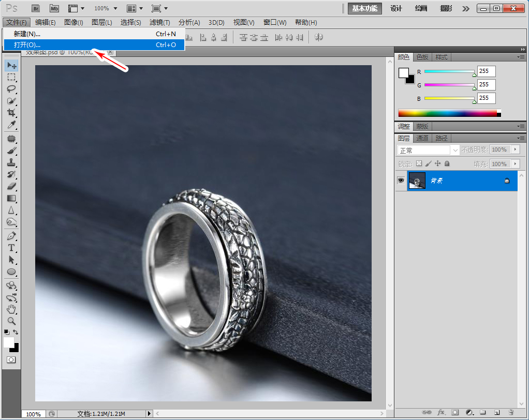Select the Move tool
Viewport: 529px width, 420px height.
[x=11, y=65]
